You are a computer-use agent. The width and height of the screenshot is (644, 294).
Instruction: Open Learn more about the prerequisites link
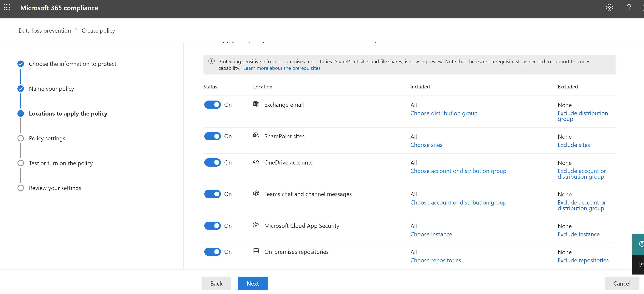[x=282, y=68]
